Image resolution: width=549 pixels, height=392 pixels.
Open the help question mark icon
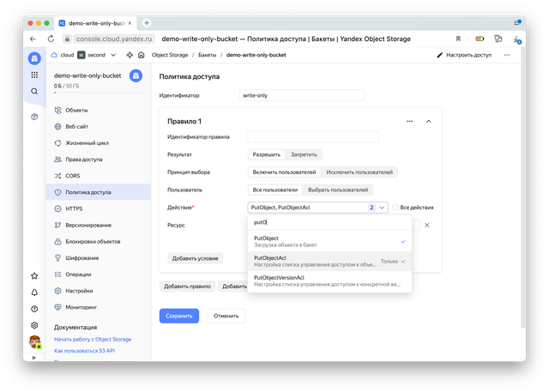click(x=34, y=309)
